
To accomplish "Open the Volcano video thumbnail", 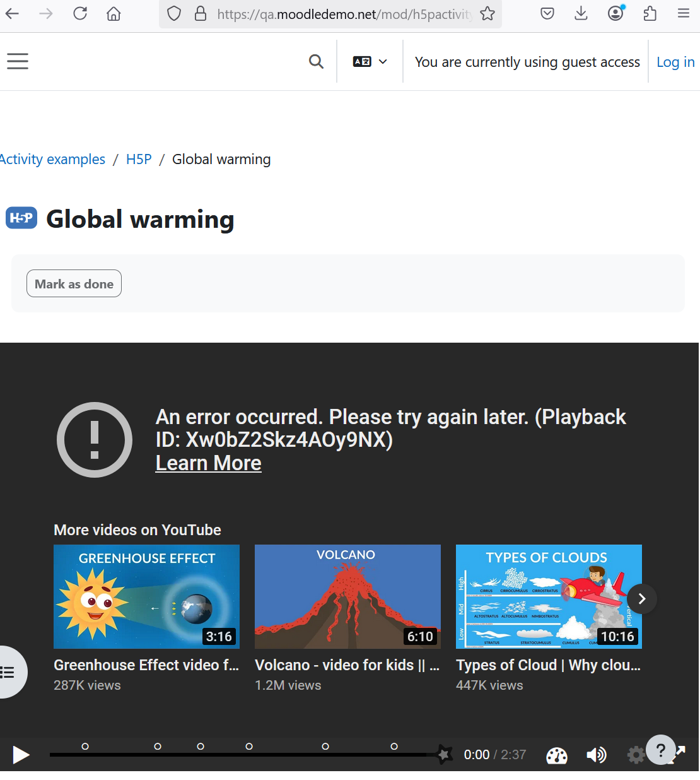I will coord(347,596).
